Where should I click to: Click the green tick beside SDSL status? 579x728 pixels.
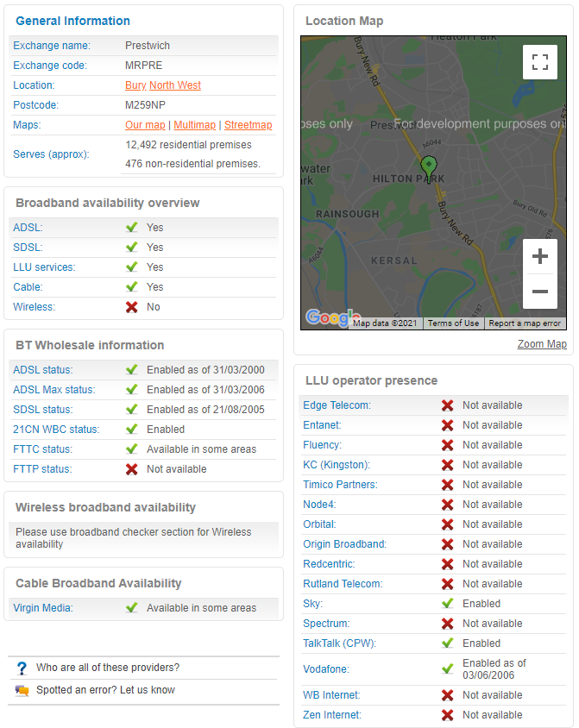pos(132,409)
